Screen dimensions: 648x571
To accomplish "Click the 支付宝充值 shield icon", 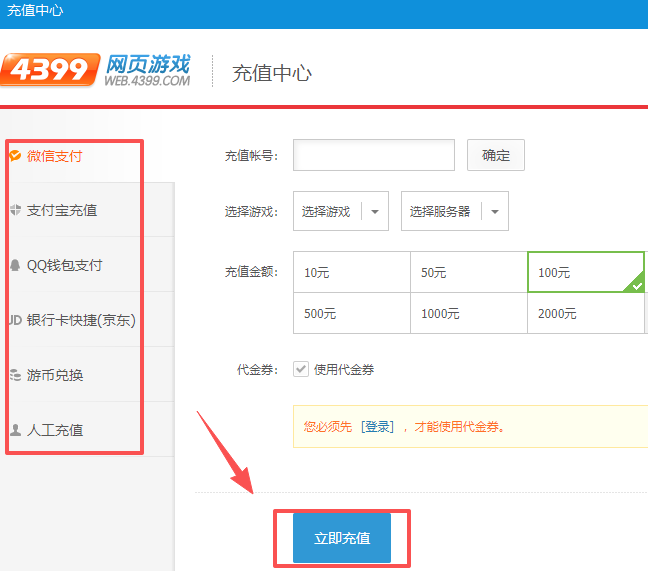I will [15, 210].
